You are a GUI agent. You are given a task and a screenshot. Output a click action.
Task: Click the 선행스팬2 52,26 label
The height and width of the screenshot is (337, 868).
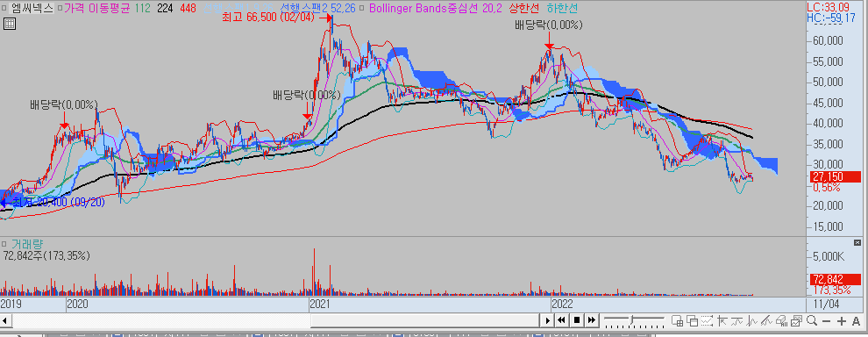[317, 7]
